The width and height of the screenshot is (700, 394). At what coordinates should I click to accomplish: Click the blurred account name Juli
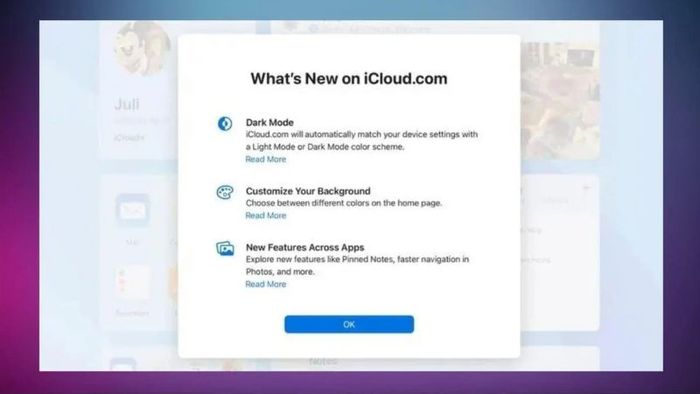tap(127, 104)
